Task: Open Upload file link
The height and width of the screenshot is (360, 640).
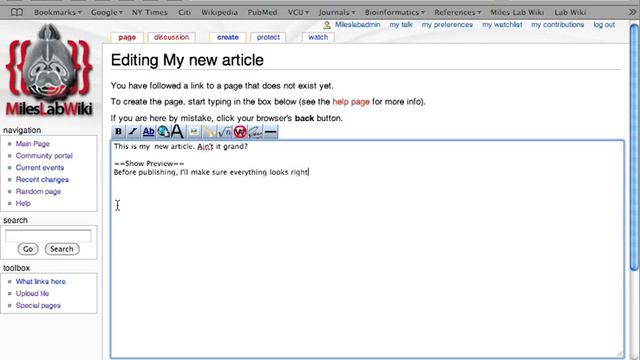Action: point(32,293)
